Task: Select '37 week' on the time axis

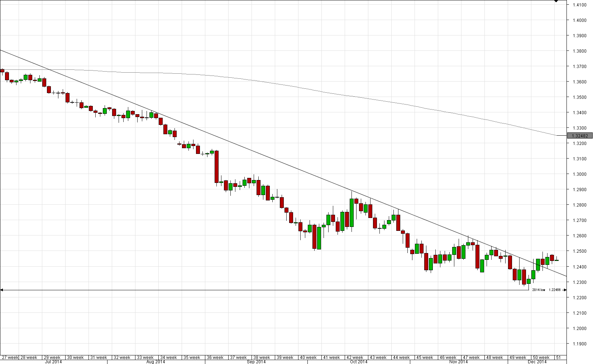Action: click(238, 357)
